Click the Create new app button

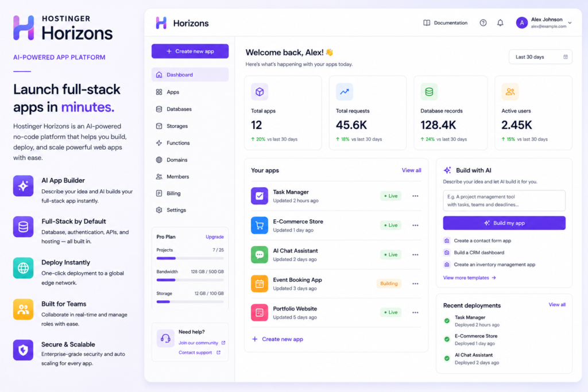tap(190, 51)
